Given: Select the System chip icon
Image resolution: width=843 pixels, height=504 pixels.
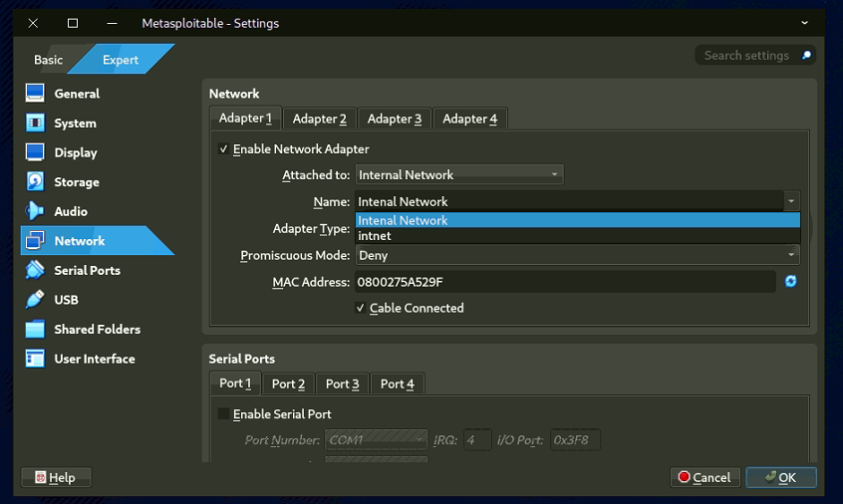Looking at the screenshot, I should click(35, 123).
